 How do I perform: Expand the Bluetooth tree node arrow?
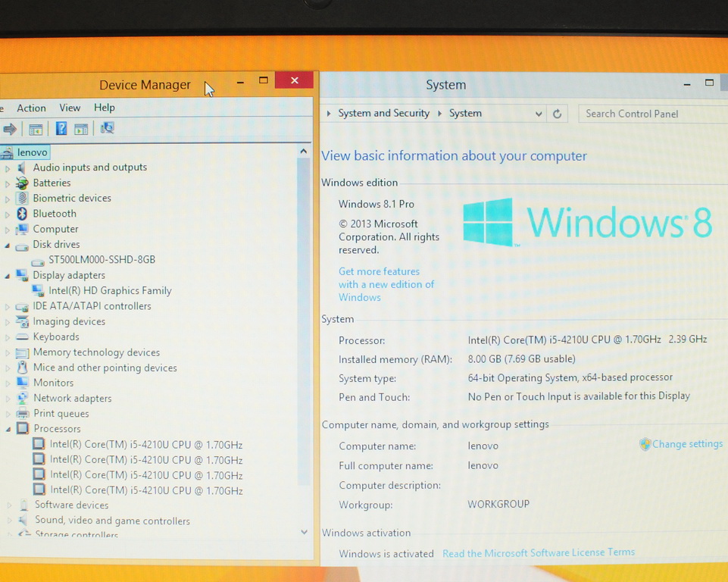coord(8,214)
